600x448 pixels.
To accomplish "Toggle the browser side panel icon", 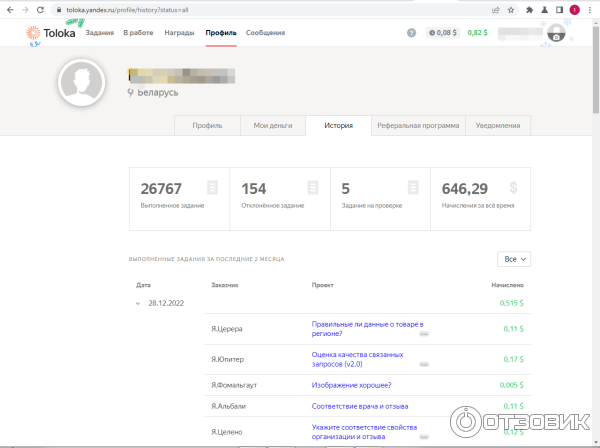I will [x=559, y=10].
